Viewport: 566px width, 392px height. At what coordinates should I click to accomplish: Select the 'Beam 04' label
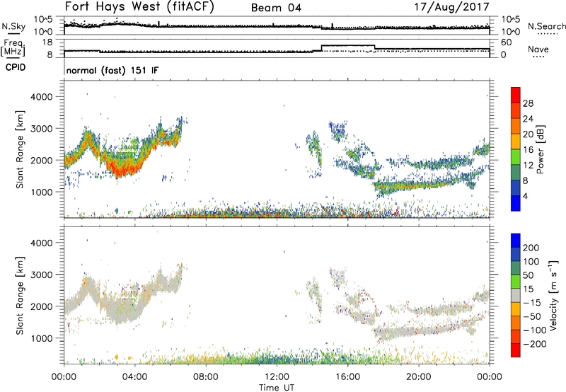click(x=276, y=8)
